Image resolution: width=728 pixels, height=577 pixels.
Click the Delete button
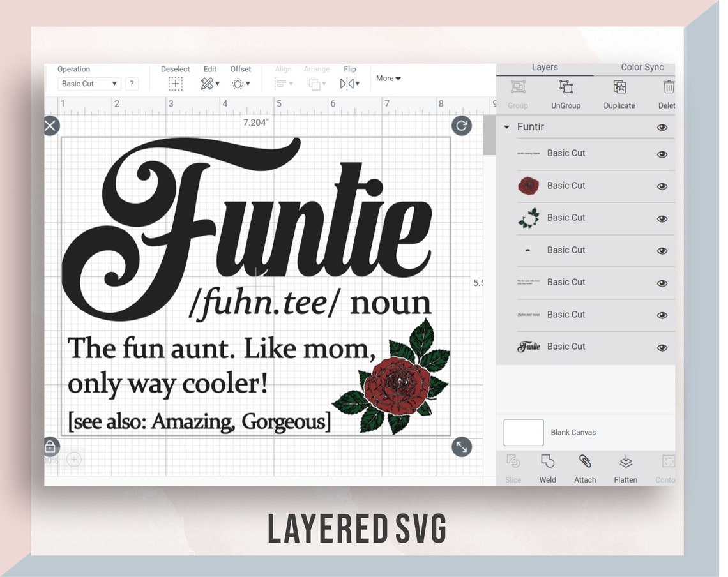[x=667, y=93]
